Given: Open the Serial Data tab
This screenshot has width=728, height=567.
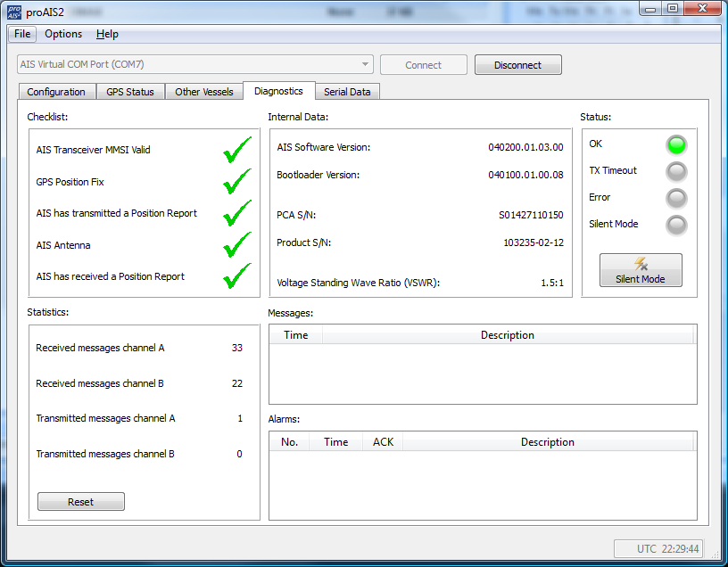Looking at the screenshot, I should pyautogui.click(x=347, y=92).
